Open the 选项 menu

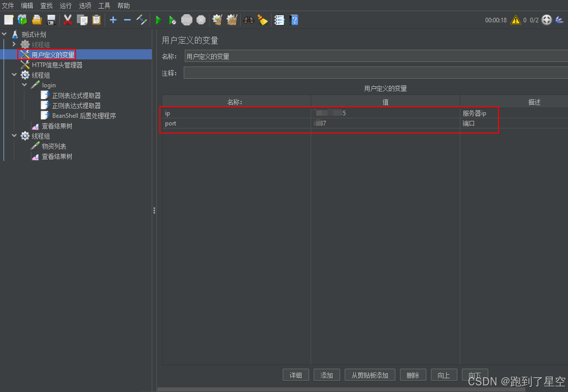point(85,6)
